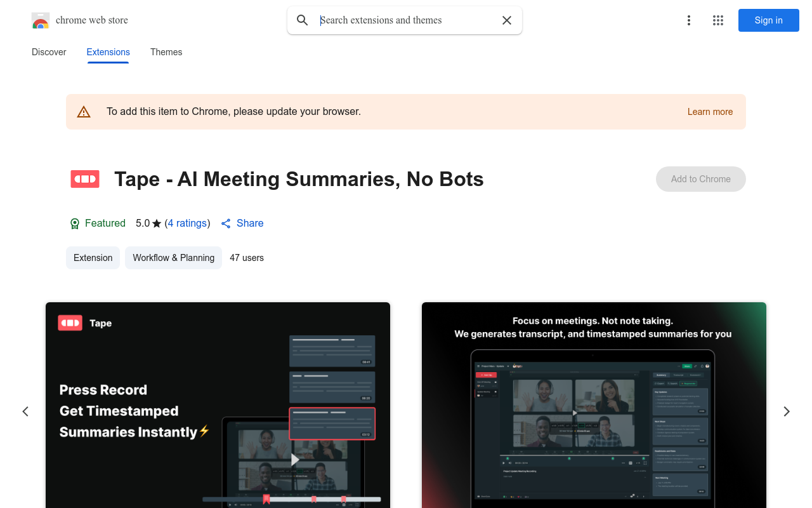The height and width of the screenshot is (508, 812).
Task: Select the Extension category chip
Action: (x=93, y=258)
